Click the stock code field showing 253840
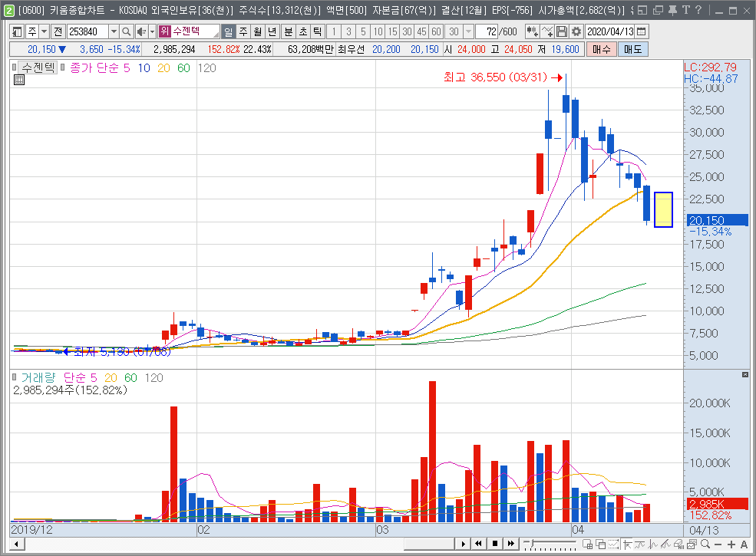Viewport: 756px width, 556px height. tap(87, 31)
